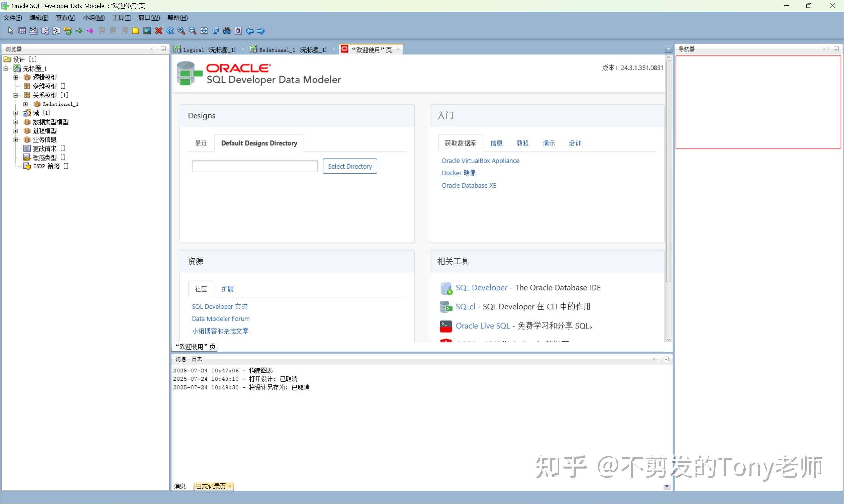
Task: Expand the 逻辑模型 tree node
Action: (15, 77)
